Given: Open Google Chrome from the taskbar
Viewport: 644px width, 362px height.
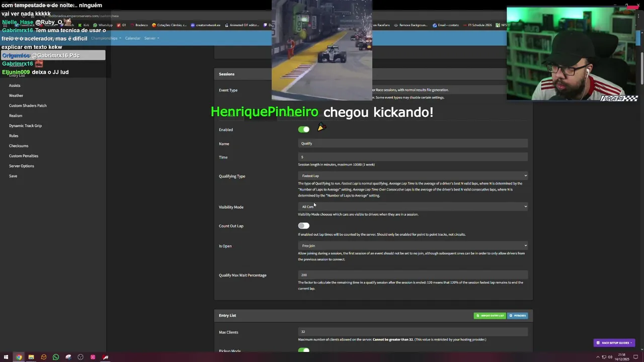Looking at the screenshot, I should [19, 357].
